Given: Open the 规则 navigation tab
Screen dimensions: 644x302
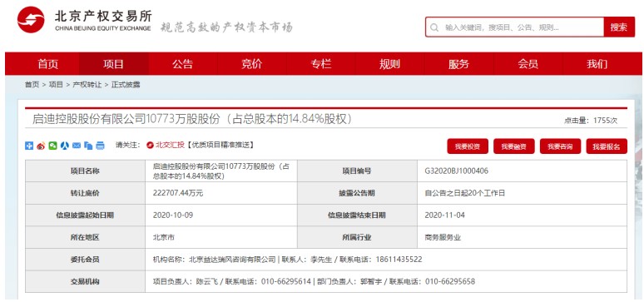Looking at the screenshot, I should click(389, 64).
